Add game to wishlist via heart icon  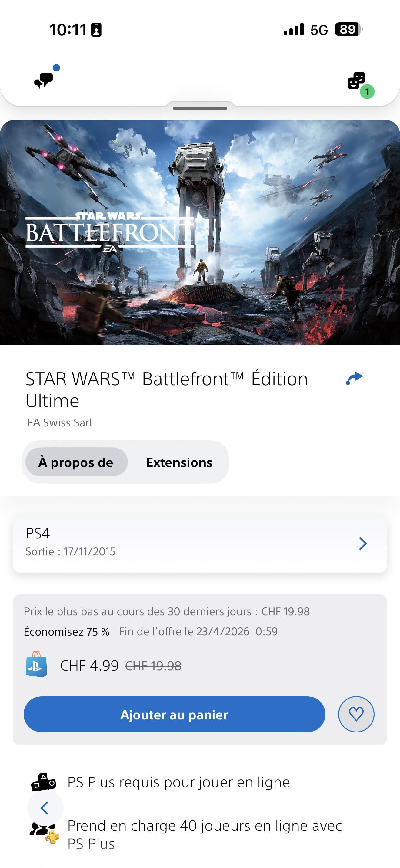tap(356, 714)
